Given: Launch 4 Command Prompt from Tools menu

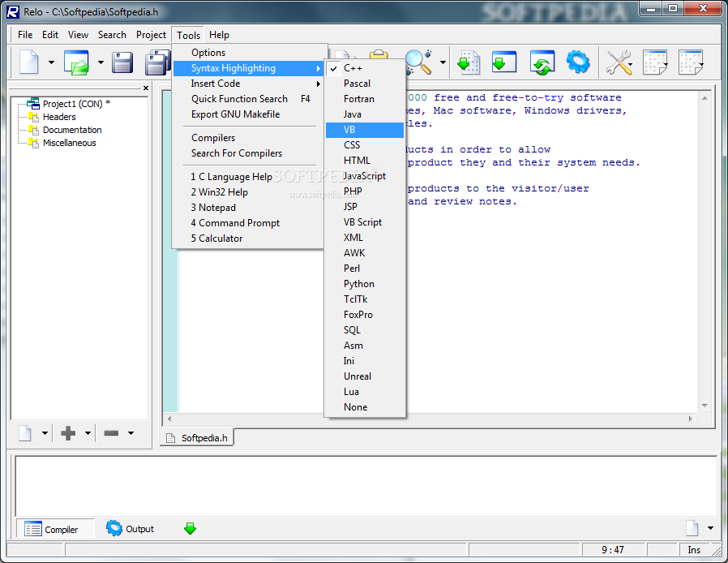Looking at the screenshot, I should click(248, 223).
